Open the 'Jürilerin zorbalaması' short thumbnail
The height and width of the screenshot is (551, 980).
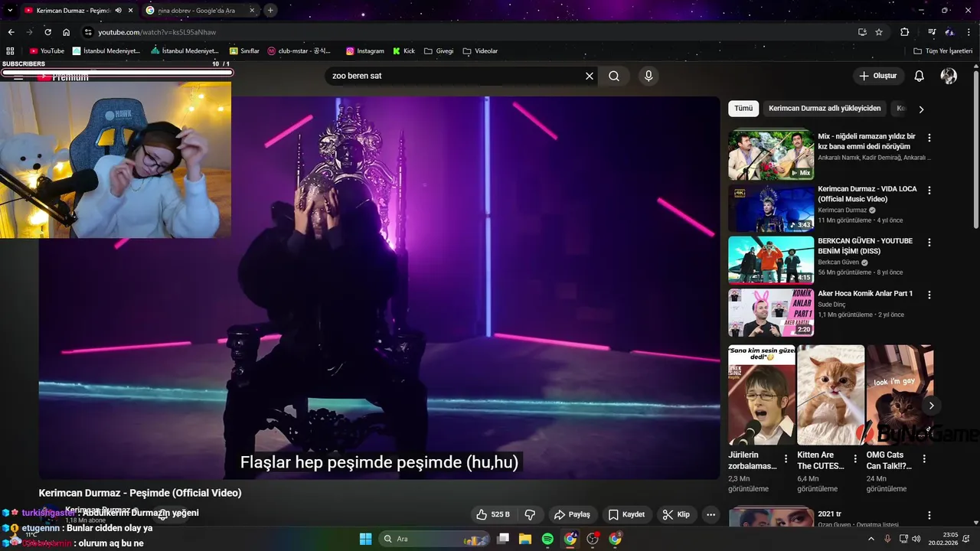point(762,395)
